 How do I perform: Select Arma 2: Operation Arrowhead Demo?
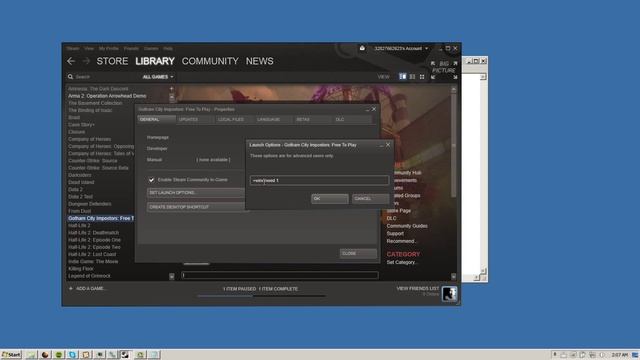click(x=107, y=96)
